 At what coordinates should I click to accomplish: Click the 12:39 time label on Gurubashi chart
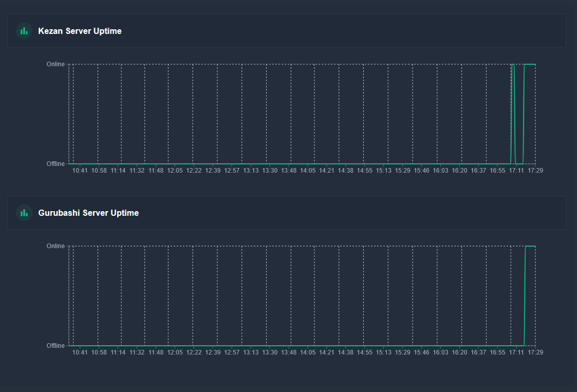[x=213, y=352]
